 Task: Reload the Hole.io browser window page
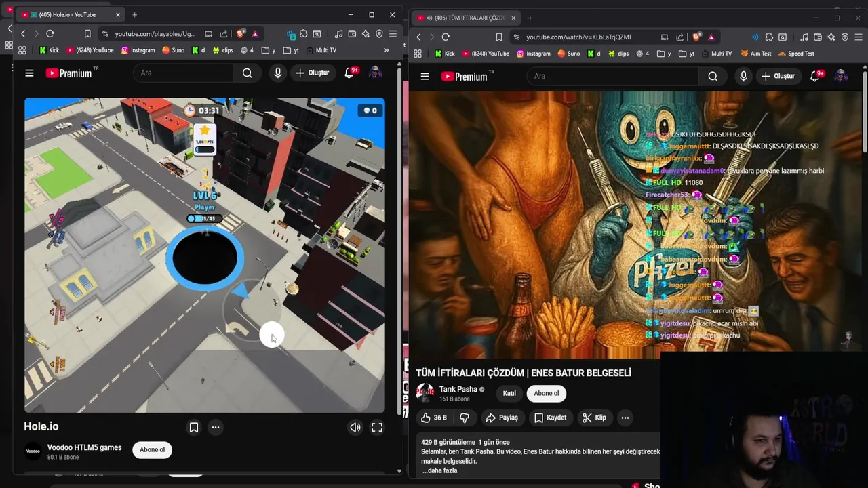(50, 34)
